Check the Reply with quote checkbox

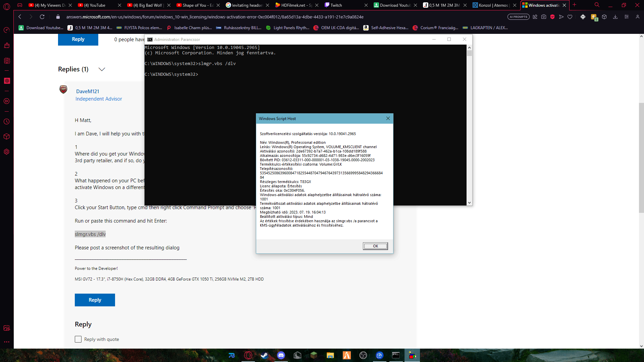(x=78, y=339)
